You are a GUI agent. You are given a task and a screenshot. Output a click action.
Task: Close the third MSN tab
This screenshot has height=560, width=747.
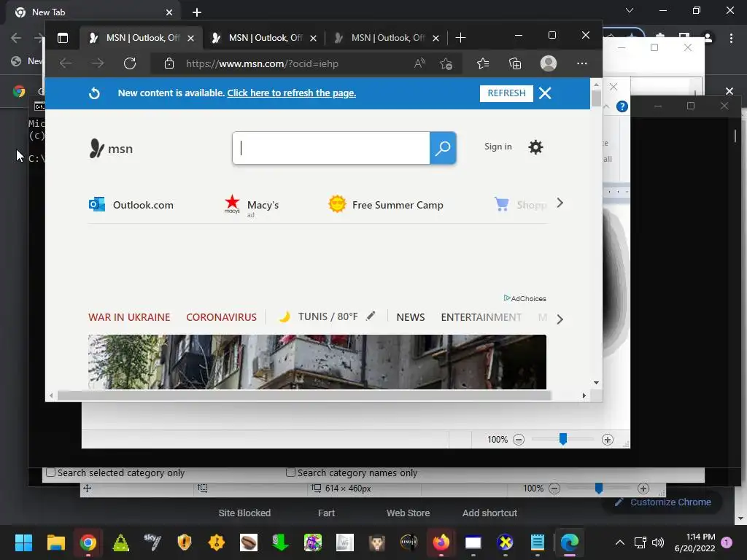tap(436, 38)
